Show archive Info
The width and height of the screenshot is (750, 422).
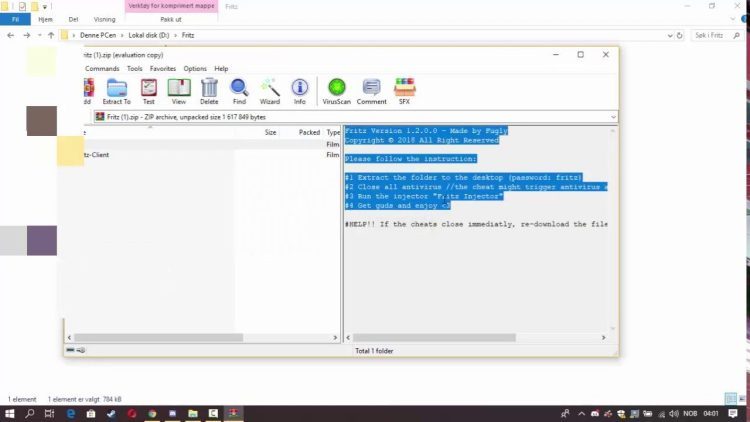(300, 91)
